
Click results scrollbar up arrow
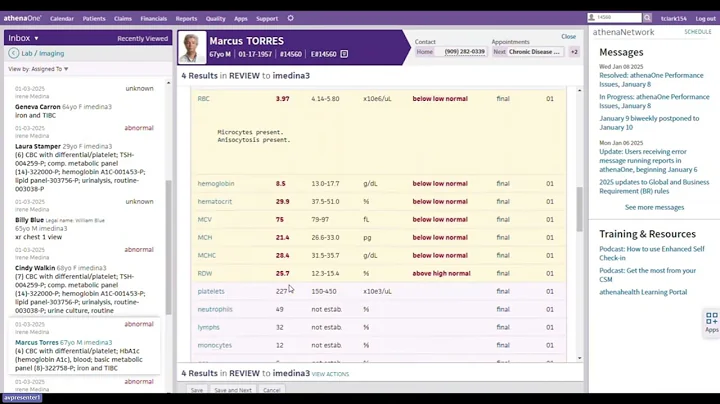coord(579,90)
